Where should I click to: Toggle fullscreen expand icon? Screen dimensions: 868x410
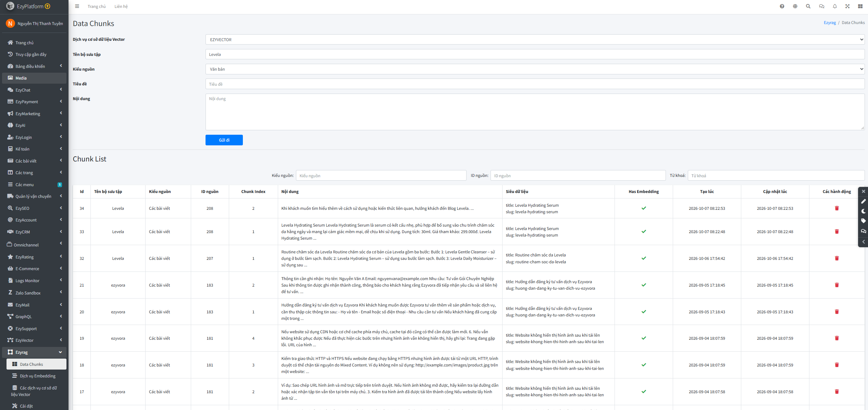tap(847, 6)
